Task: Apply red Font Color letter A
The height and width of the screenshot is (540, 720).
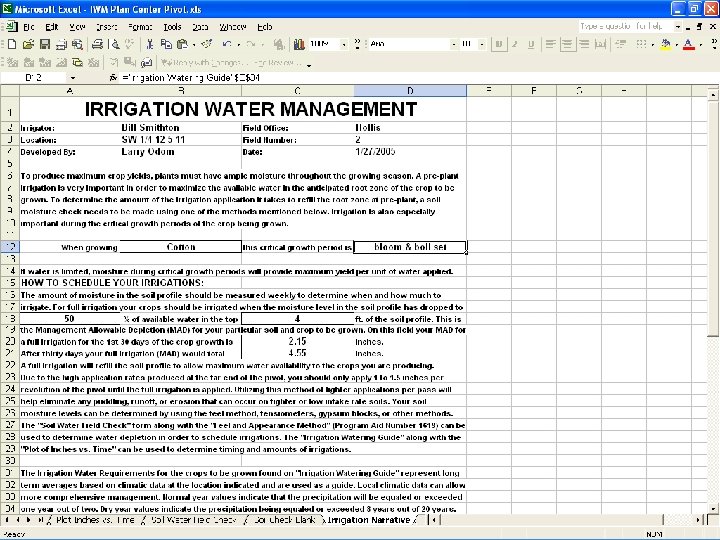Action: pyautogui.click(x=688, y=44)
